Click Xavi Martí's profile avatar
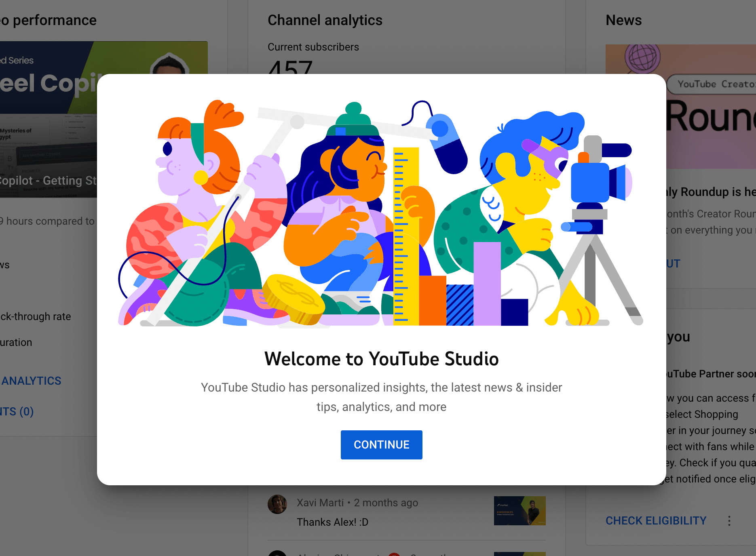The width and height of the screenshot is (756, 556). pos(277,504)
